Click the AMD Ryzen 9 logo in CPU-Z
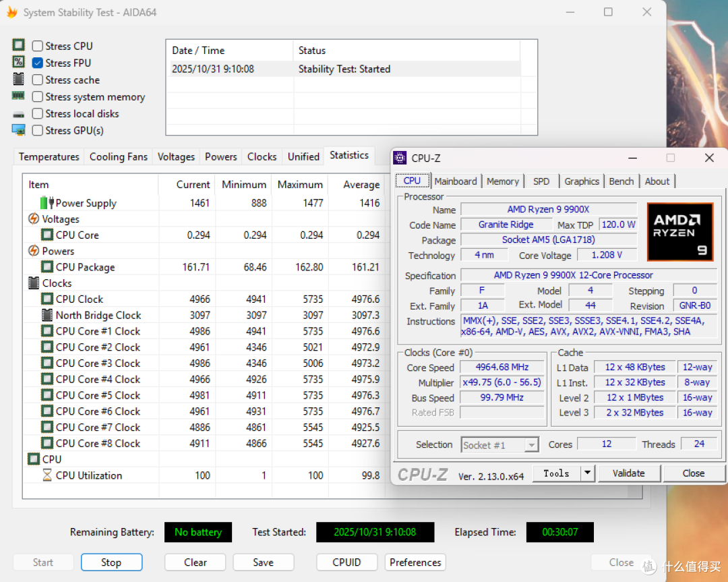 click(679, 231)
